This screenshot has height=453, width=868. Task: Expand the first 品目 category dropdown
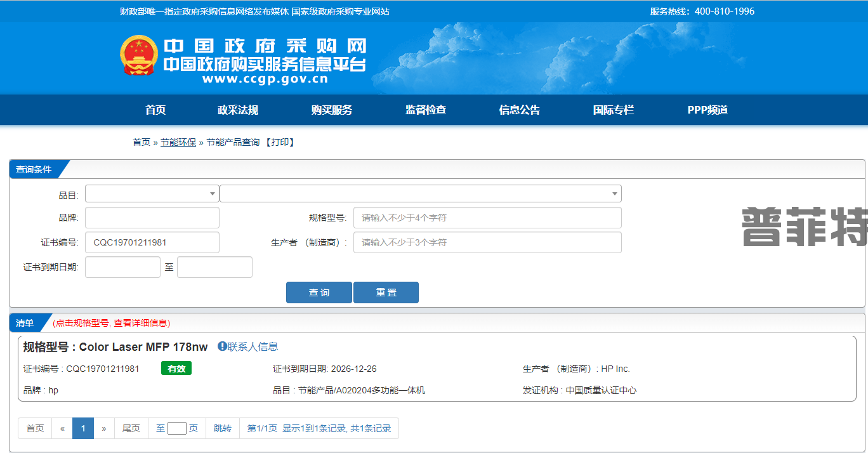click(x=152, y=194)
